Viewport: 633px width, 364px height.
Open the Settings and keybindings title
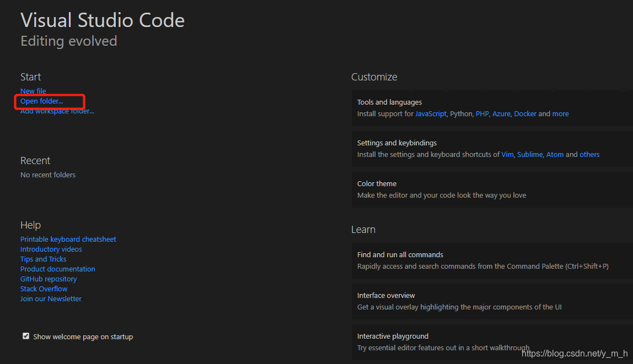click(397, 143)
